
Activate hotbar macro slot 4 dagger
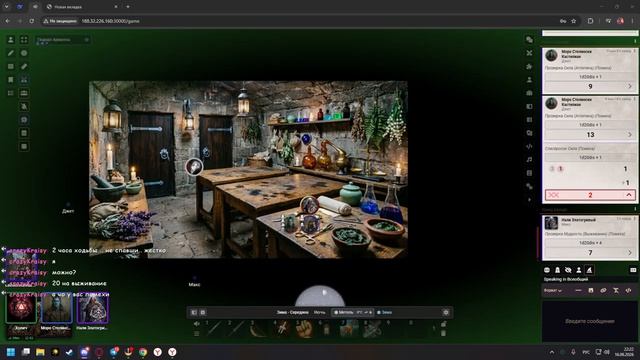coord(281,329)
